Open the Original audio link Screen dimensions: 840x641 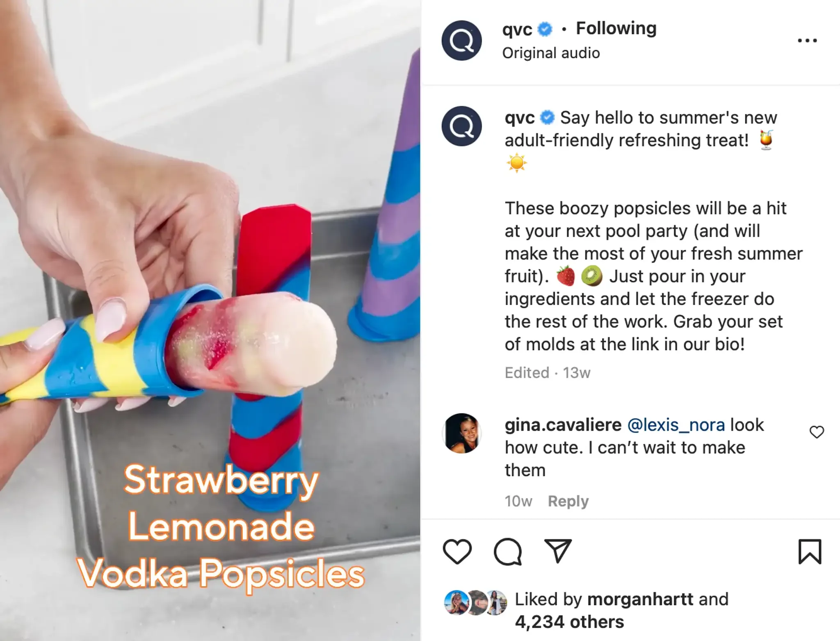pos(551,53)
